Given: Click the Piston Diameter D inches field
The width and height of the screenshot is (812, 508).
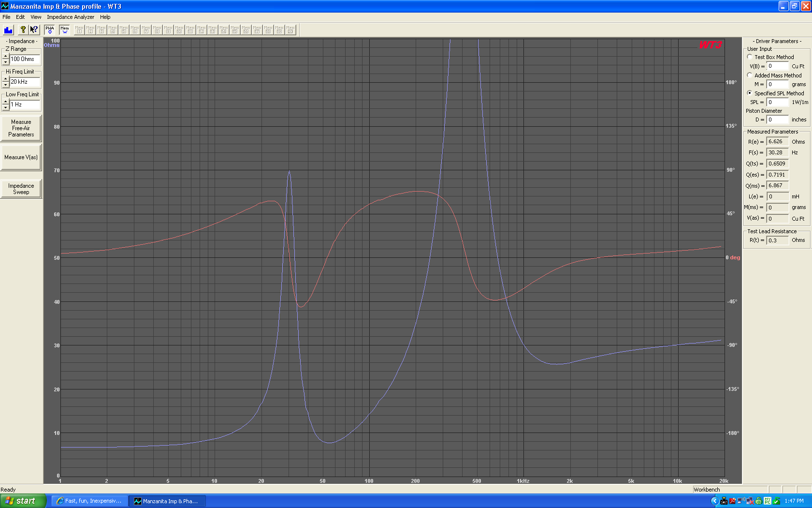Looking at the screenshot, I should (778, 120).
